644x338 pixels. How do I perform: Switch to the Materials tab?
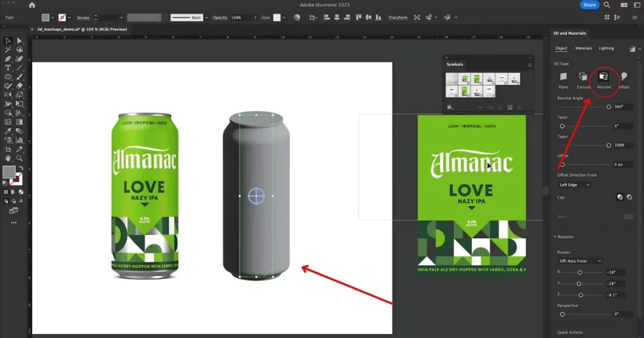tap(583, 48)
